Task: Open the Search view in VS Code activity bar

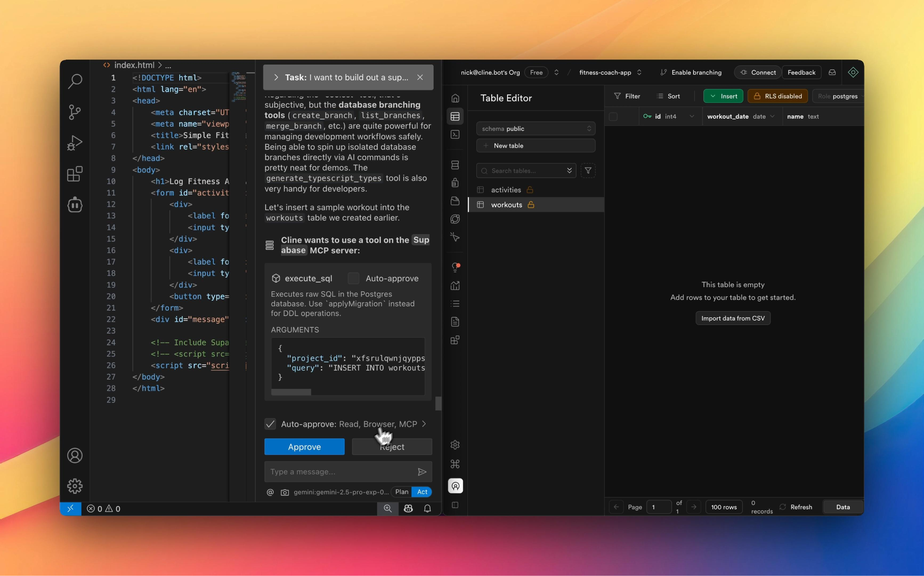Action: (75, 81)
